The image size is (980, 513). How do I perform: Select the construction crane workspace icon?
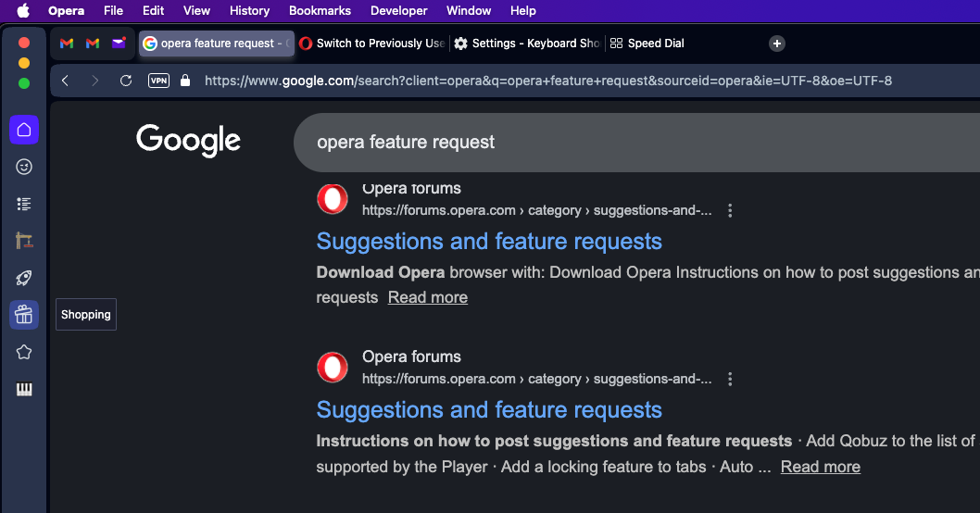(x=24, y=241)
